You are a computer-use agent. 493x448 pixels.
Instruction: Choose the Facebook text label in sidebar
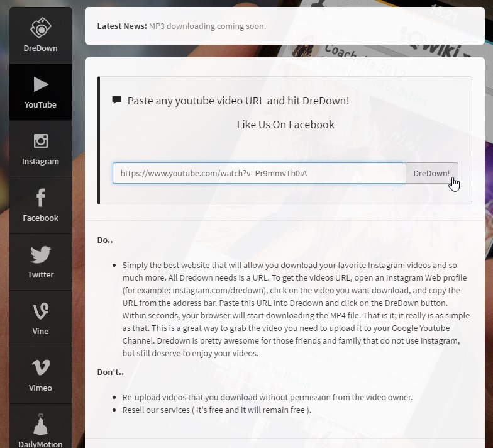(x=40, y=218)
